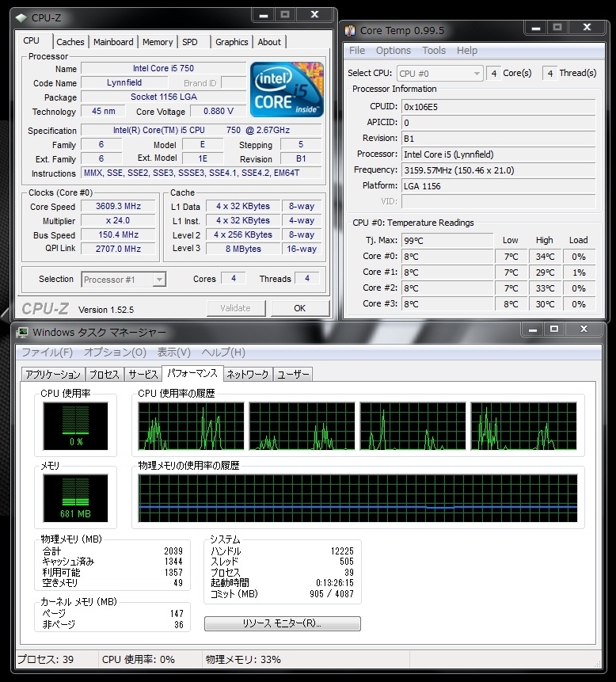Minimize the CPU-Z window

264,15
